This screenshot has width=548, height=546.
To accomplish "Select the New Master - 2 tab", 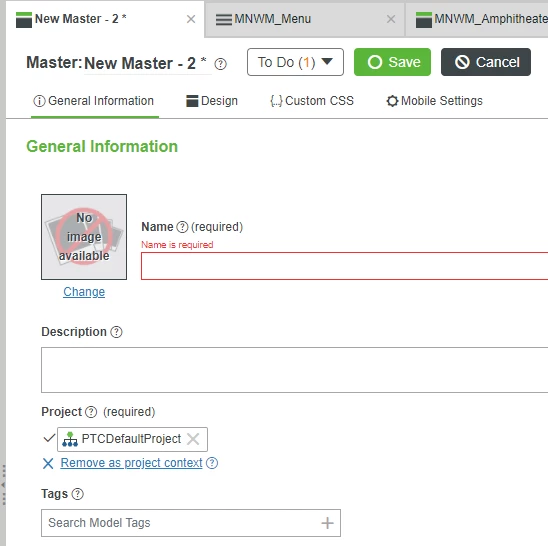I will (x=104, y=19).
